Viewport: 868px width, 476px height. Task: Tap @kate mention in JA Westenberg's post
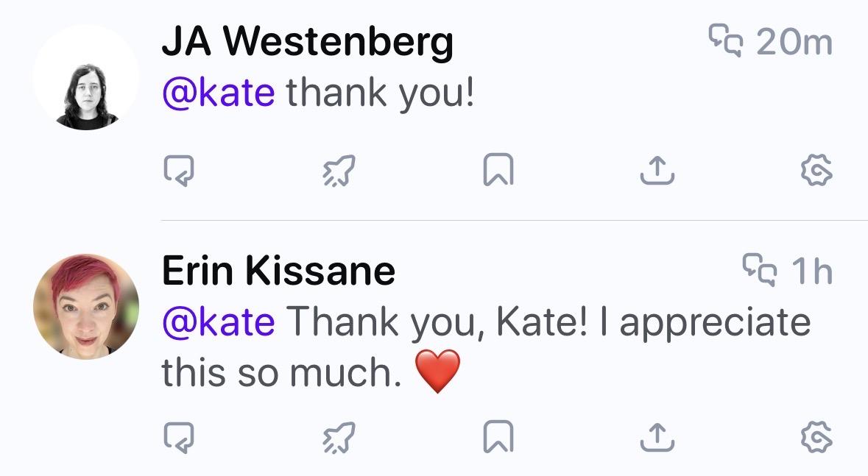click(218, 92)
